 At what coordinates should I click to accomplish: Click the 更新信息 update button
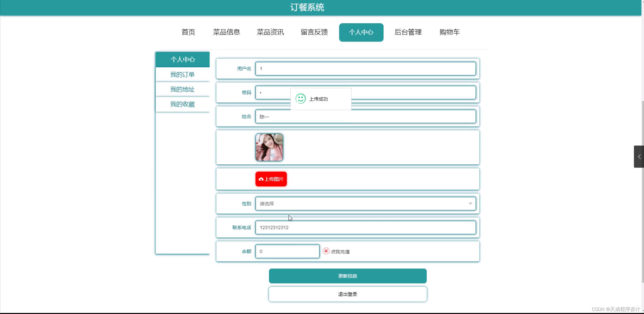[x=347, y=276]
